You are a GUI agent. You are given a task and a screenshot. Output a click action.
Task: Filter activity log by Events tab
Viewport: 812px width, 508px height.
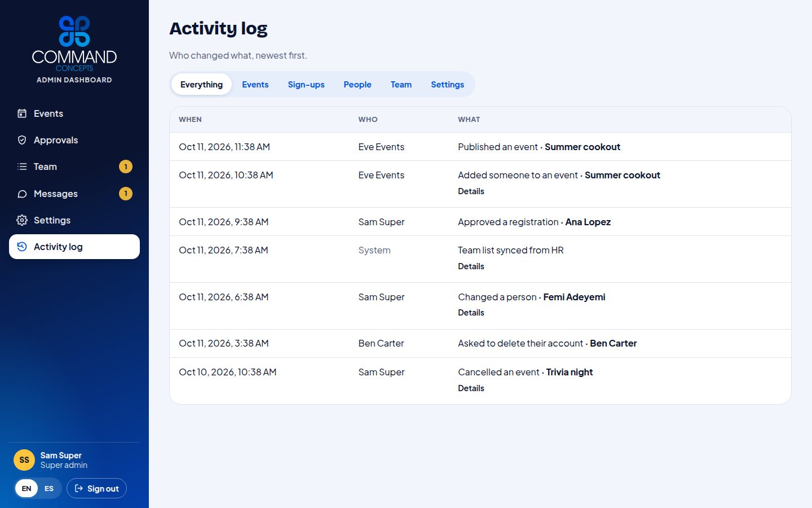tap(255, 85)
